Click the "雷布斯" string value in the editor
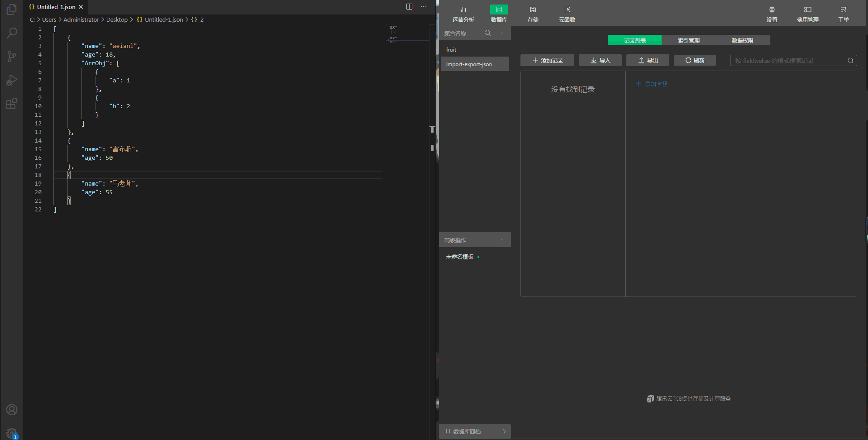The image size is (868, 440). point(122,149)
